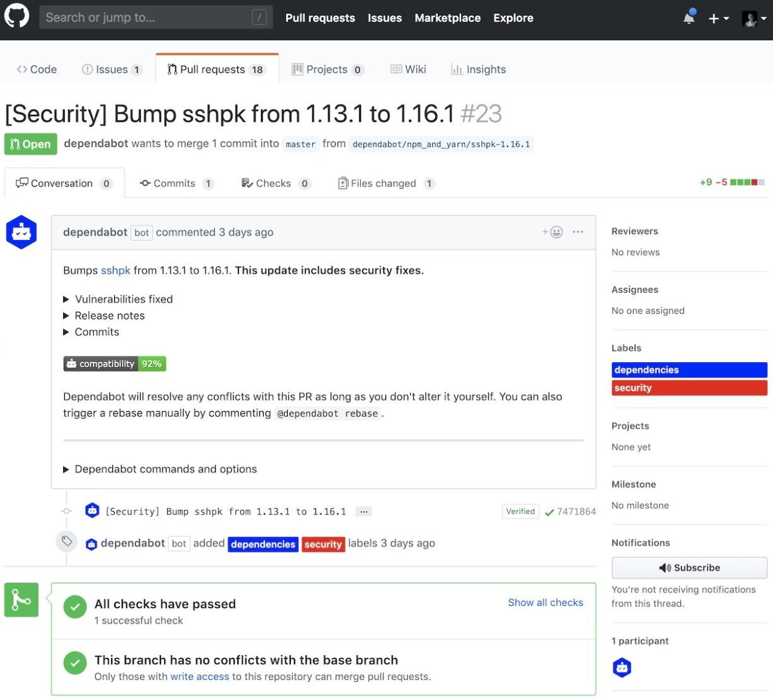Click dependabot author link in PR header
The width and height of the screenshot is (773, 700).
click(96, 143)
